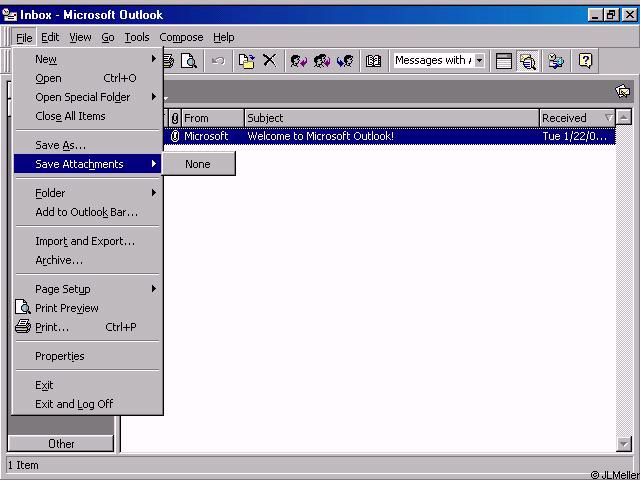Toggle the AutoPreview toolbar button
Image resolution: width=640 pixels, height=480 pixels.
pos(527,61)
